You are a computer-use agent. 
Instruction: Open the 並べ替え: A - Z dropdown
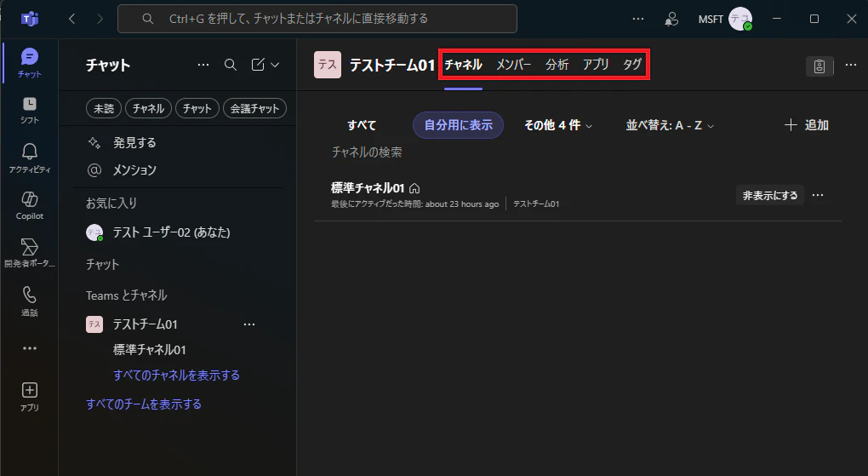tap(670, 125)
